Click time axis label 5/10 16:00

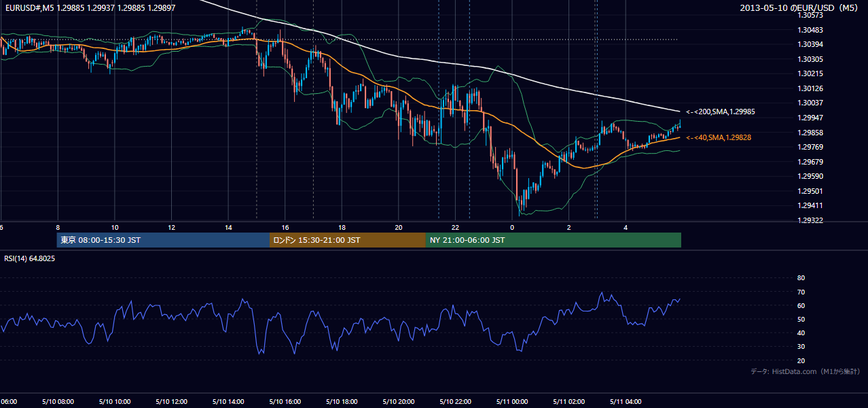pyautogui.click(x=285, y=401)
